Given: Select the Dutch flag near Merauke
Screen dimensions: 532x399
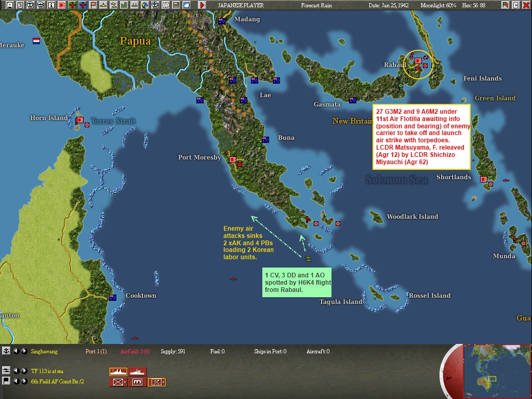Looking at the screenshot, I should coord(36,41).
